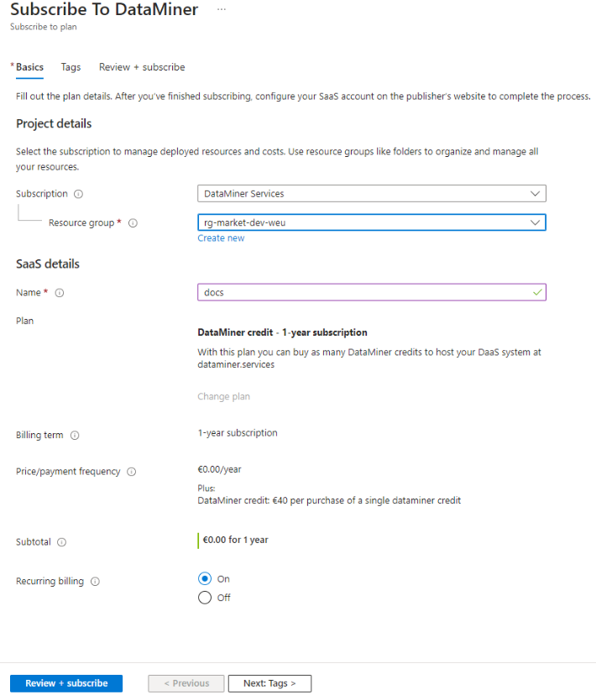Click the plan title DataMiner credit - 1-year subscription
This screenshot has height=700, width=596.
[x=283, y=332]
